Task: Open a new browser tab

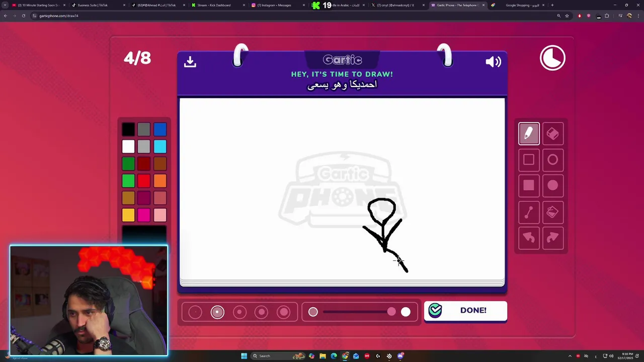Action: pos(552,5)
